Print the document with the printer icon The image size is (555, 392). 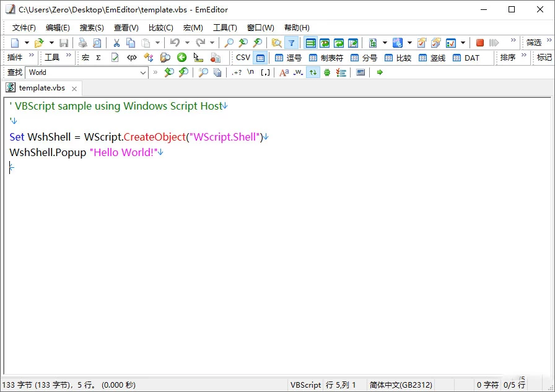pyautogui.click(x=83, y=43)
